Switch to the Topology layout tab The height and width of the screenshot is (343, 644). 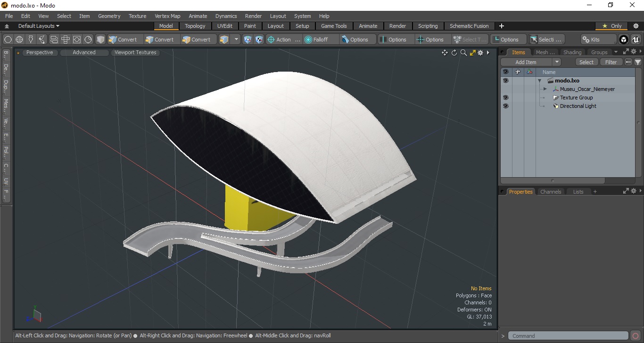pyautogui.click(x=195, y=26)
